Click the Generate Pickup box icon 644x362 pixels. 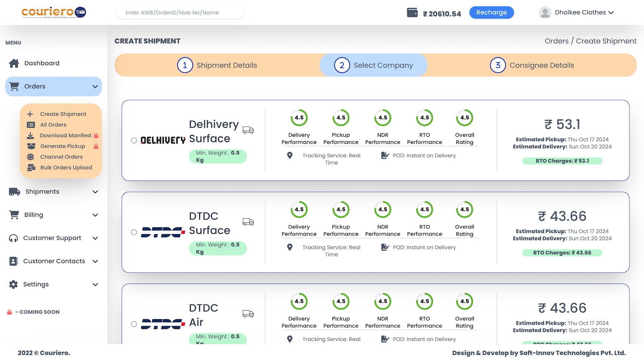[31, 146]
